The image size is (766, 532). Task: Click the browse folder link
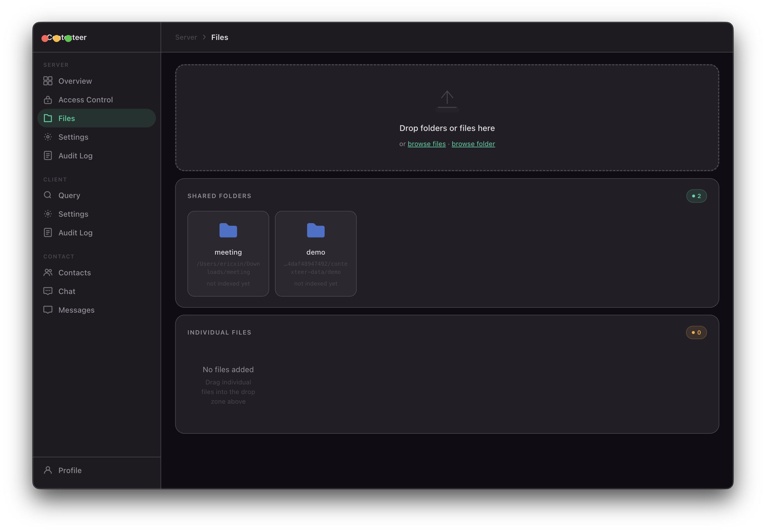click(x=473, y=144)
